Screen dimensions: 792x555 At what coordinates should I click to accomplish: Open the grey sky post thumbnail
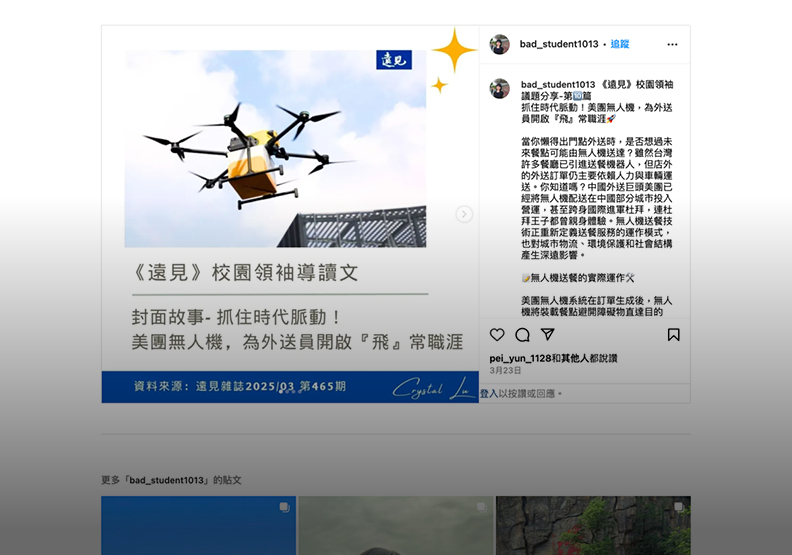(396, 525)
